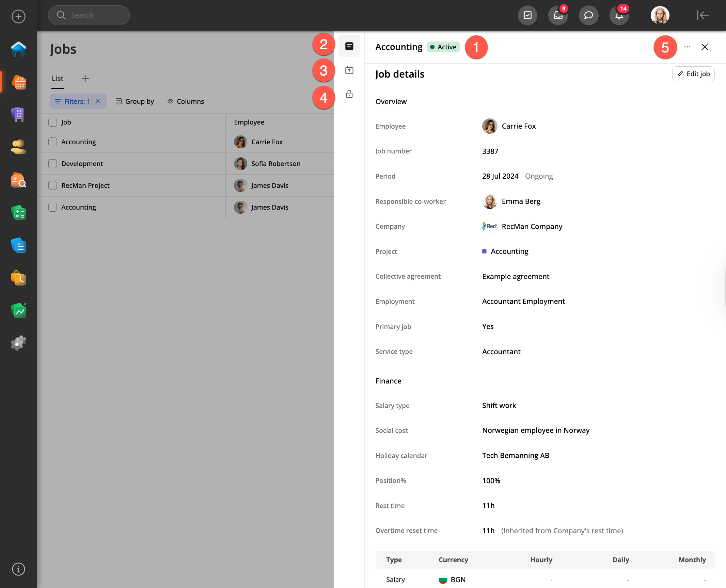Open the Group by dropdown

[135, 101]
